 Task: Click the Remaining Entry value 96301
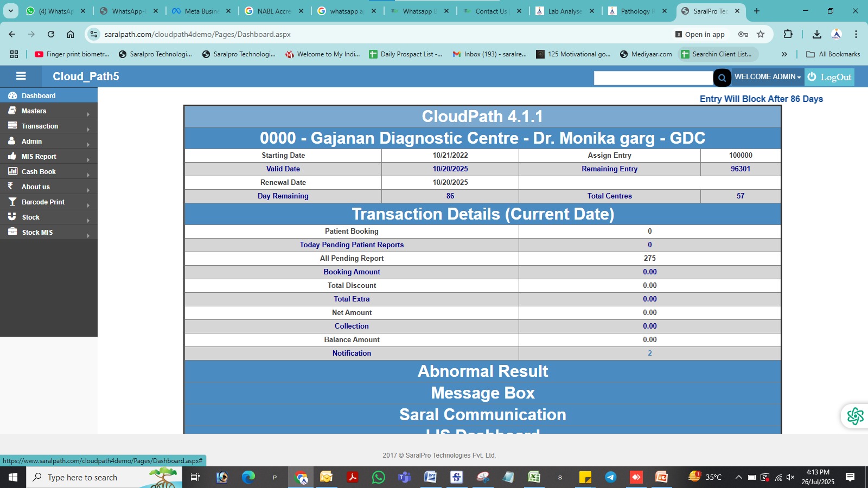741,169
